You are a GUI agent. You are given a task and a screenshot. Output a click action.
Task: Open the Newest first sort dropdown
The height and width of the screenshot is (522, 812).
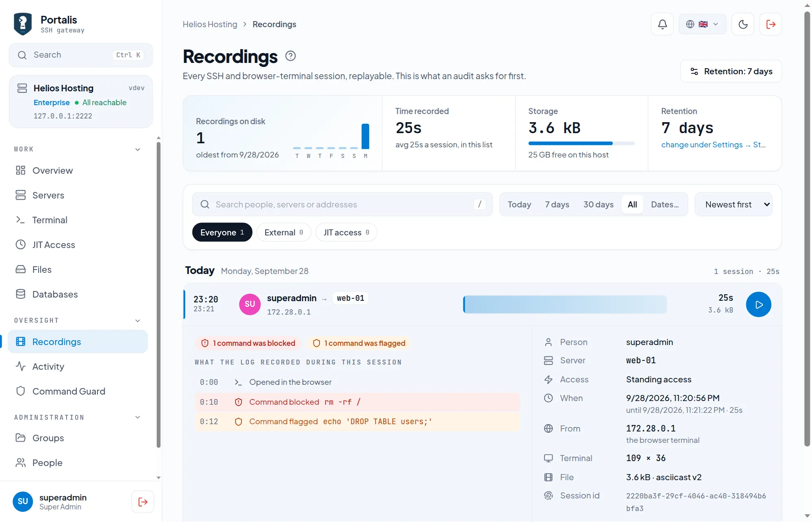pos(733,205)
